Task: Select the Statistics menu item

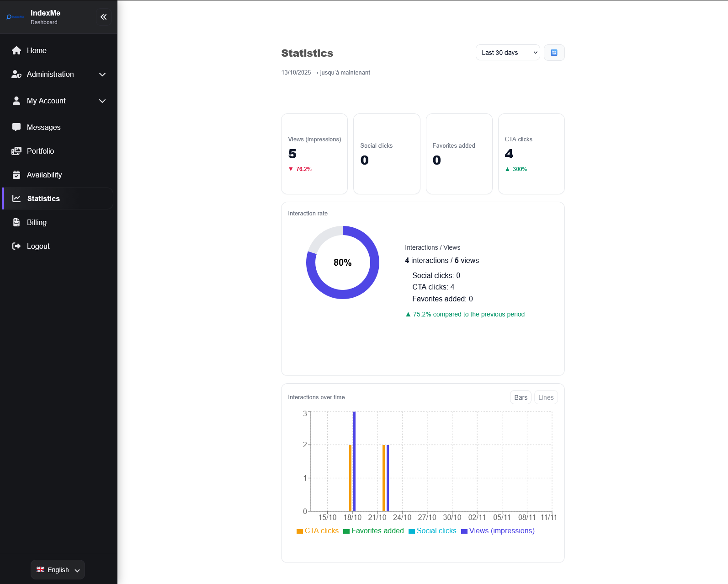Action: tap(58, 198)
